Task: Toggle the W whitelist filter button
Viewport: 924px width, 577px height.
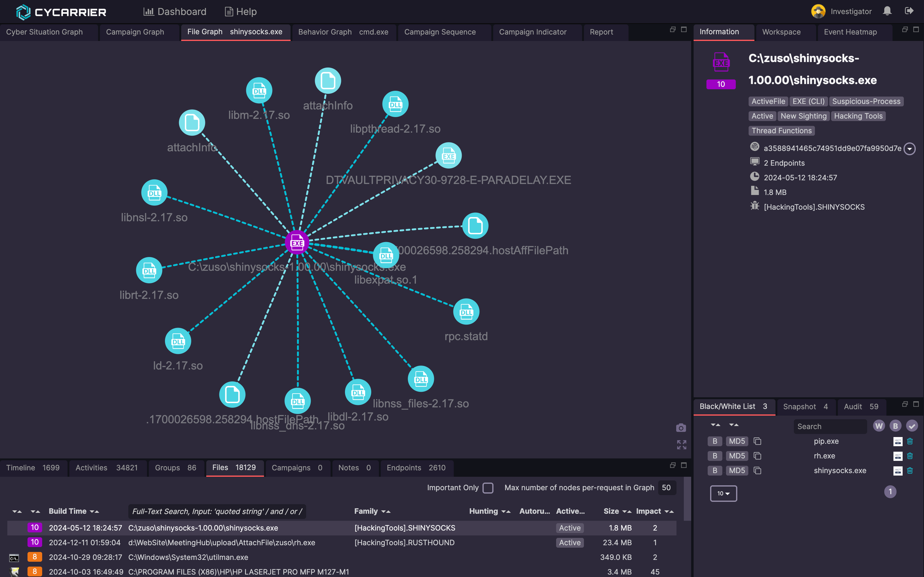Action: [x=879, y=426]
